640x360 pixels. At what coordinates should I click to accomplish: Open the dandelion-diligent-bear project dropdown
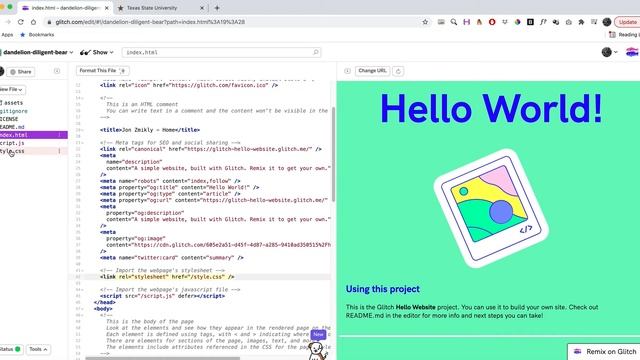pyautogui.click(x=37, y=52)
